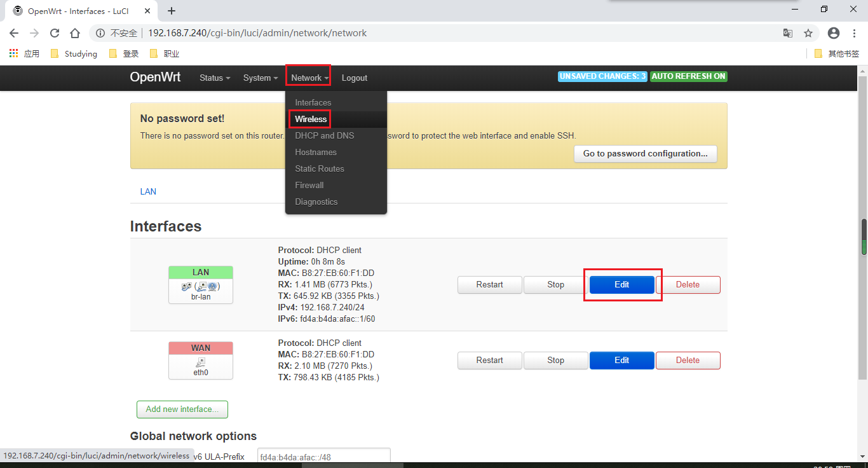Stop the WAN interface

click(x=556, y=360)
